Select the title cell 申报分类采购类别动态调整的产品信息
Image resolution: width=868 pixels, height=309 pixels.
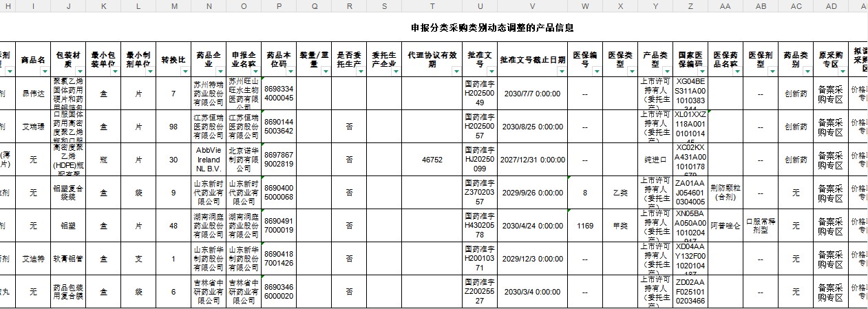pos(491,28)
